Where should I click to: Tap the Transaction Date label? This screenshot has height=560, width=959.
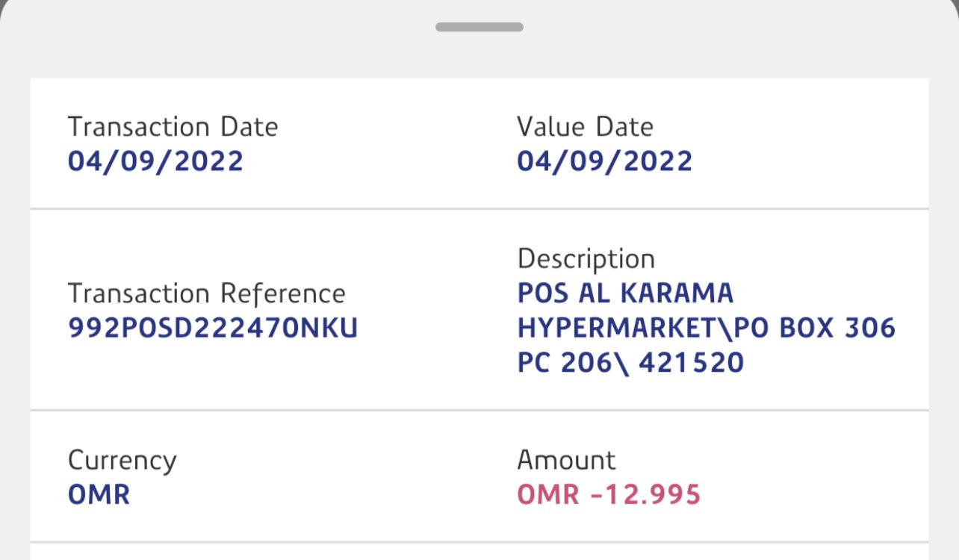point(173,127)
